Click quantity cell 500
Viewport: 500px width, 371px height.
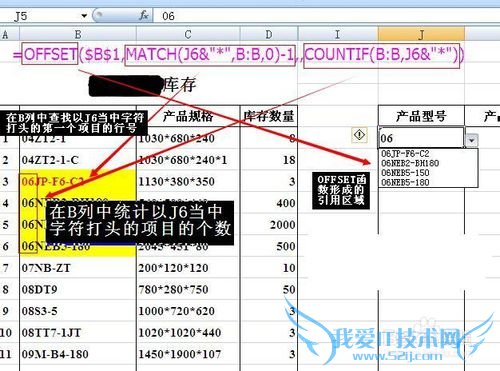click(269, 246)
